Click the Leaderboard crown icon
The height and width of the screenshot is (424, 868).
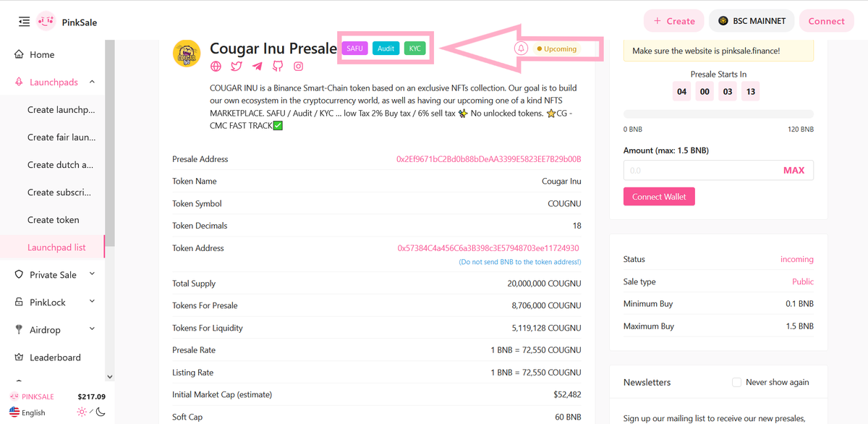point(19,357)
